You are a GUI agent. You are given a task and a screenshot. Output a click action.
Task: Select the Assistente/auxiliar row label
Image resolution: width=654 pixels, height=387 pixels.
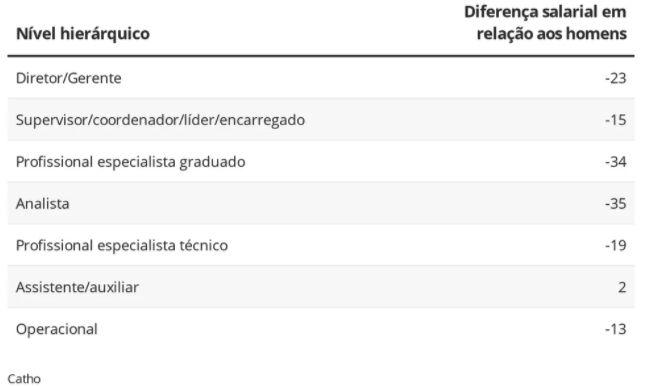point(77,287)
